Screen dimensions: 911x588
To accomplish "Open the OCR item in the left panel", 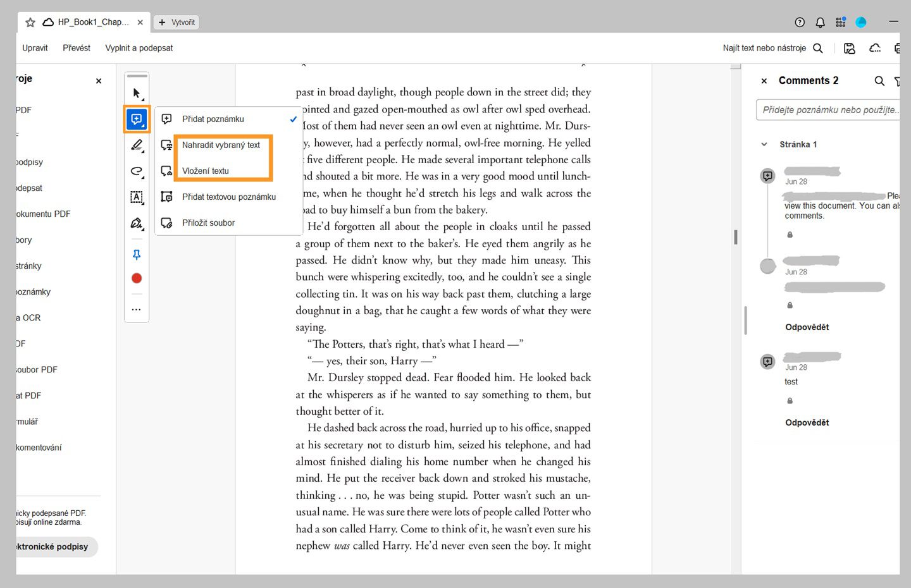I will [x=29, y=318].
